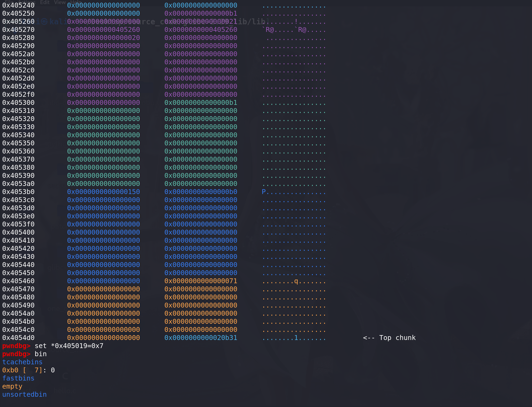Select address 0x405460 row label
Image resolution: width=532 pixels, height=407 pixels.
(x=18, y=281)
